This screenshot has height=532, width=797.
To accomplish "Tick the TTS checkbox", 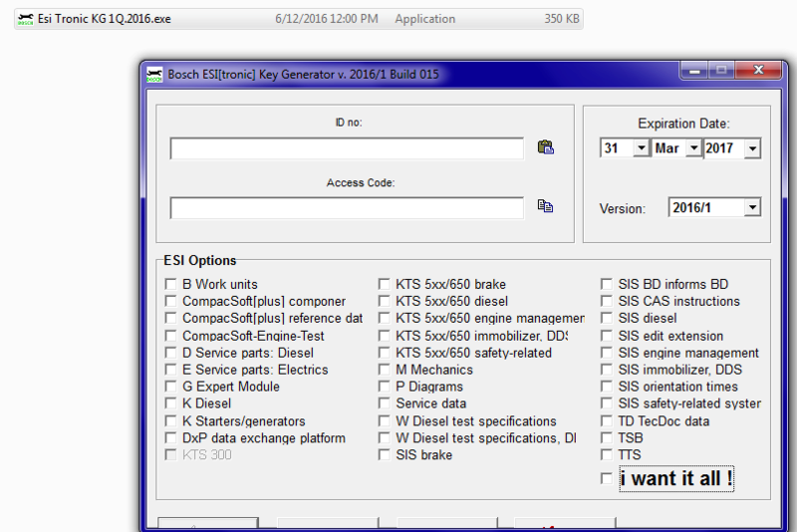I will point(607,454).
